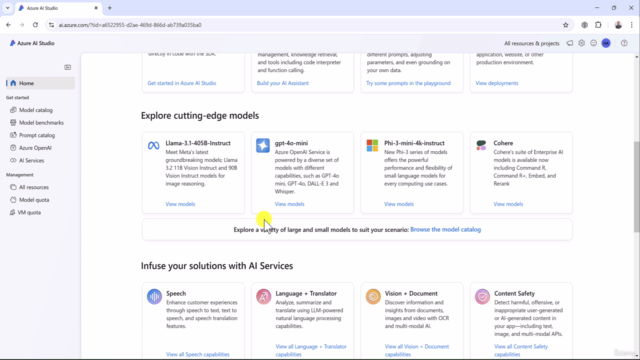Click the Content Safety shield icon

point(482,296)
